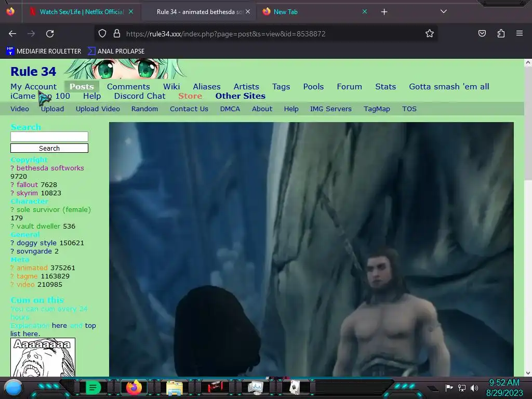Close the Netflix tab
Viewport: 532px width, 399px height.
click(131, 11)
